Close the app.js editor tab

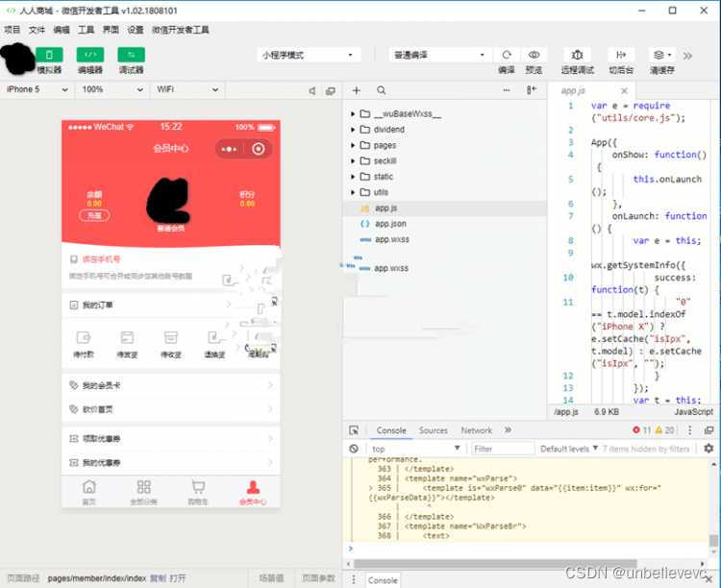[x=624, y=90]
